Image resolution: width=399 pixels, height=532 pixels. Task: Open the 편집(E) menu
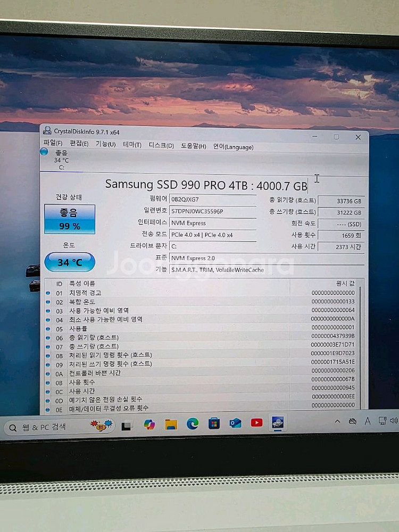(79, 144)
